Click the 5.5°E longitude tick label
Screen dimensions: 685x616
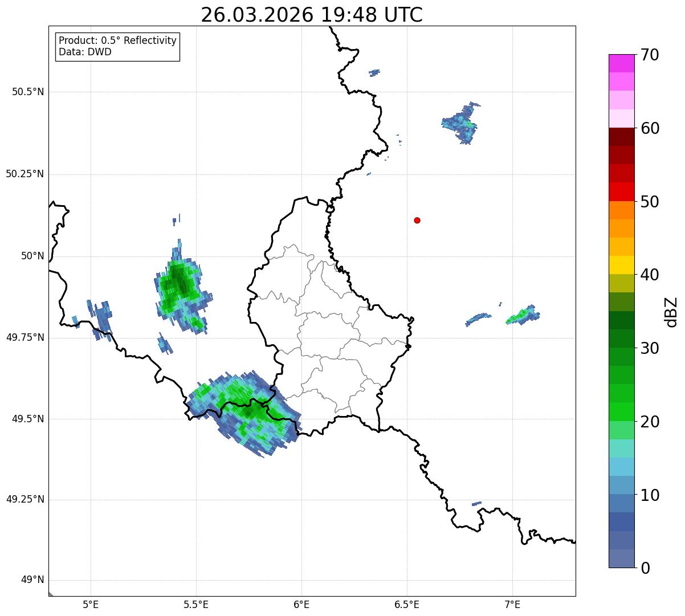pos(196,604)
